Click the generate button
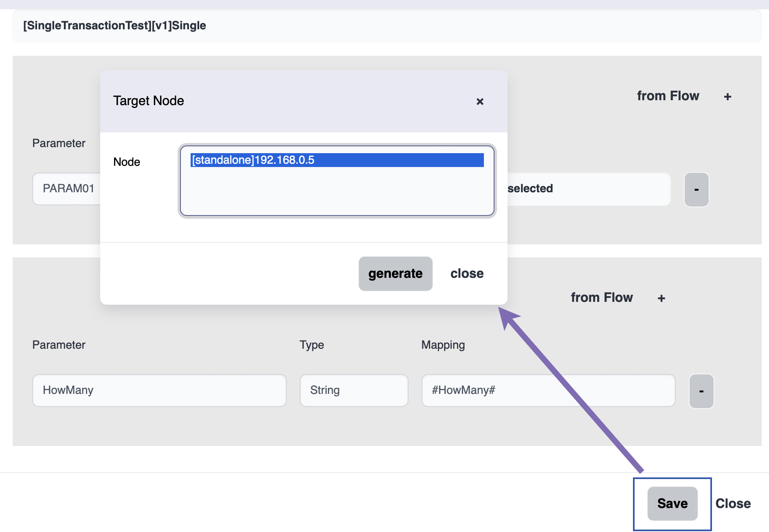Image resolution: width=769 pixels, height=532 pixels. point(395,273)
